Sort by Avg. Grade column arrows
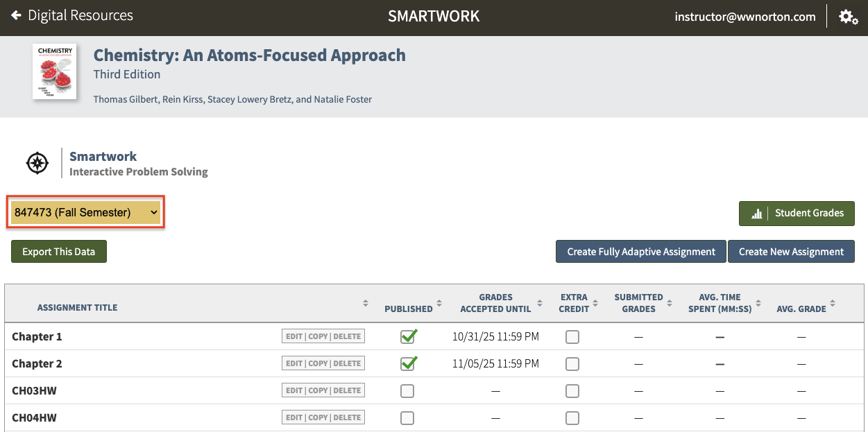The height and width of the screenshot is (432, 868). coord(833,303)
